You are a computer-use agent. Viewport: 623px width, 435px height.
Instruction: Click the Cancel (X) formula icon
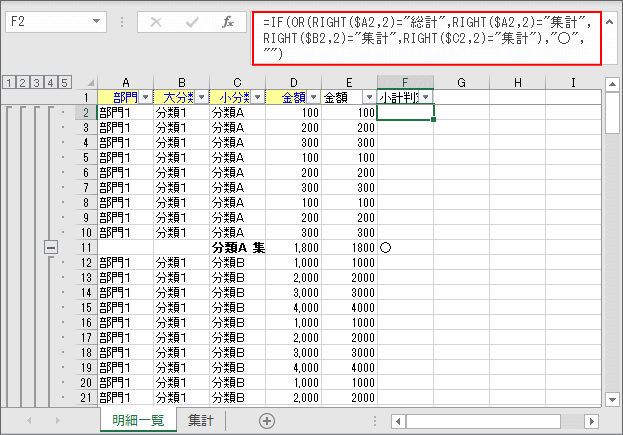click(x=156, y=22)
